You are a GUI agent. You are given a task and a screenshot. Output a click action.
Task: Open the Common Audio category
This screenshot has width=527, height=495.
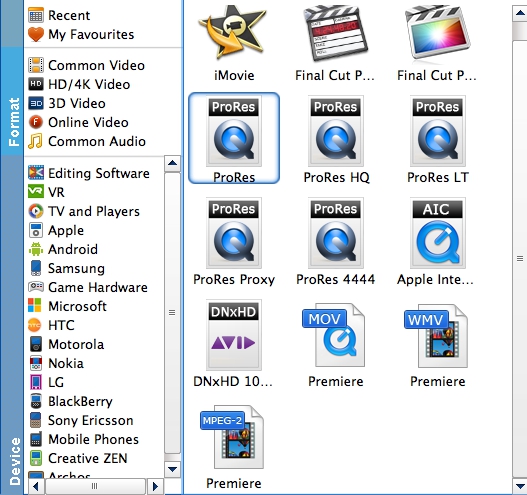tap(97, 141)
